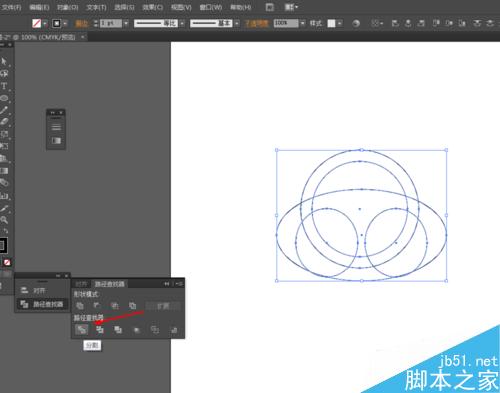Image resolution: width=500 pixels, height=393 pixels.
Task: Open the graphic style (样式) dropdown
Action: (x=339, y=23)
